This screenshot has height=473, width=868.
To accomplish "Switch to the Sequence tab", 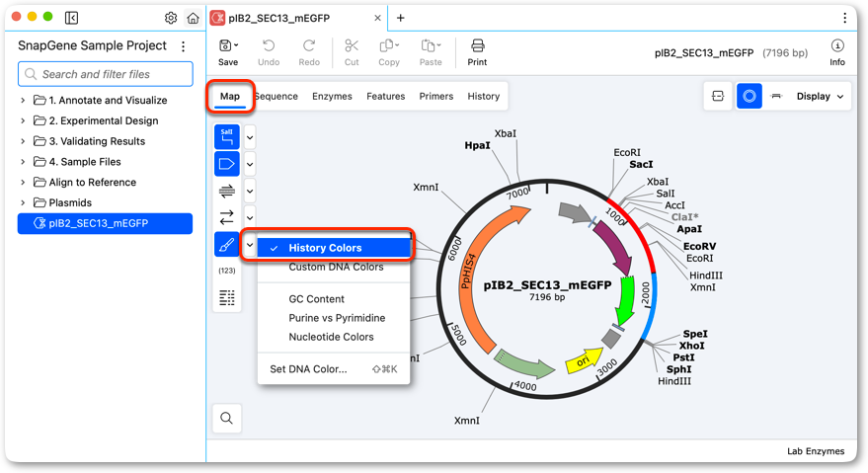I will tap(276, 97).
